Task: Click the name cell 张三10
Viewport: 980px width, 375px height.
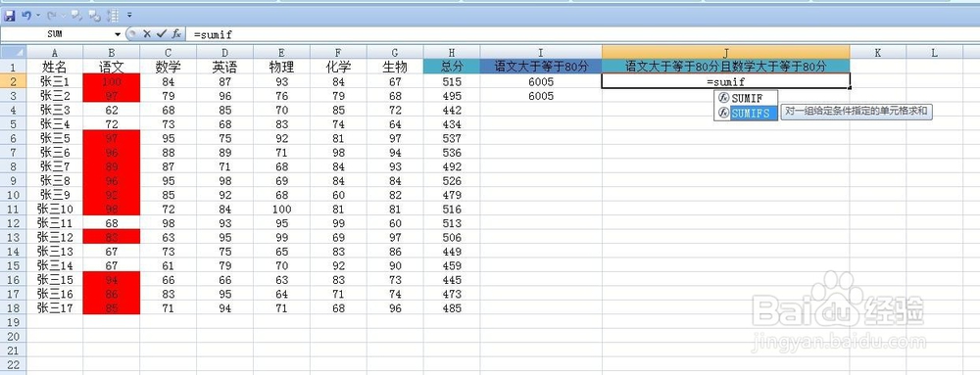Action: coord(54,209)
